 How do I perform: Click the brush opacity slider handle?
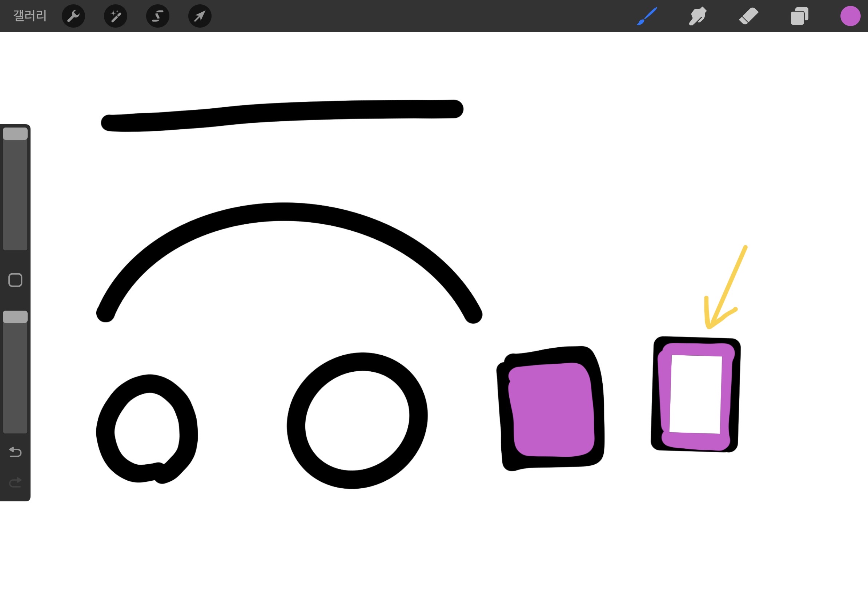15,316
